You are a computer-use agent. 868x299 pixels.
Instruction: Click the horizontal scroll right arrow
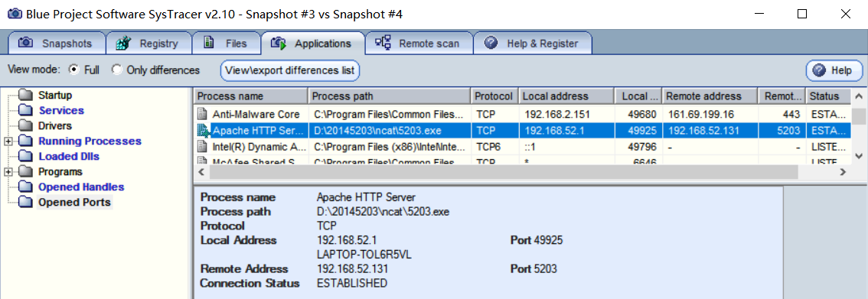click(x=843, y=172)
